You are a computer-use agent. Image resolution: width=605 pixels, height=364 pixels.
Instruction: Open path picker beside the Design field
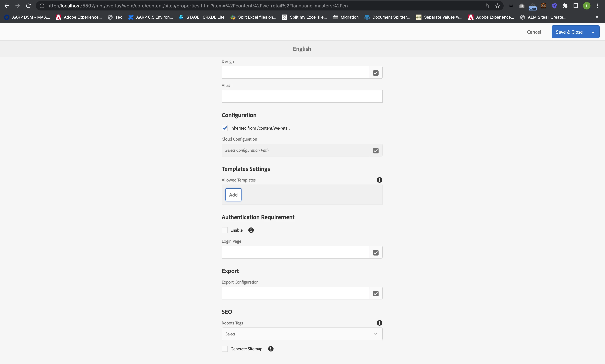click(x=376, y=73)
